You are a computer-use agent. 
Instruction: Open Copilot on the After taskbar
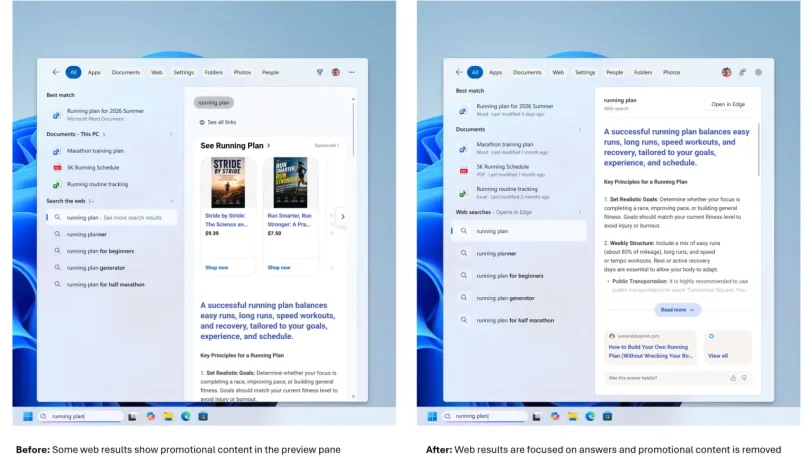(x=555, y=416)
